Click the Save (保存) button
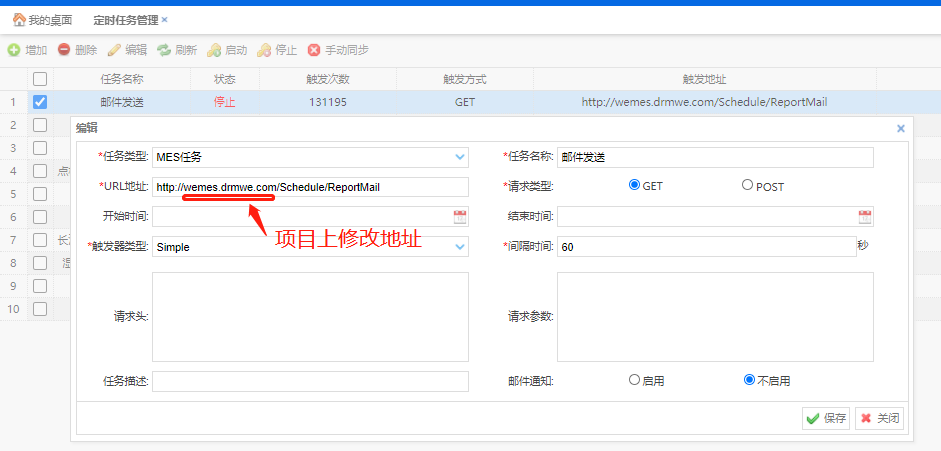This screenshot has height=451, width=941. pos(826,418)
